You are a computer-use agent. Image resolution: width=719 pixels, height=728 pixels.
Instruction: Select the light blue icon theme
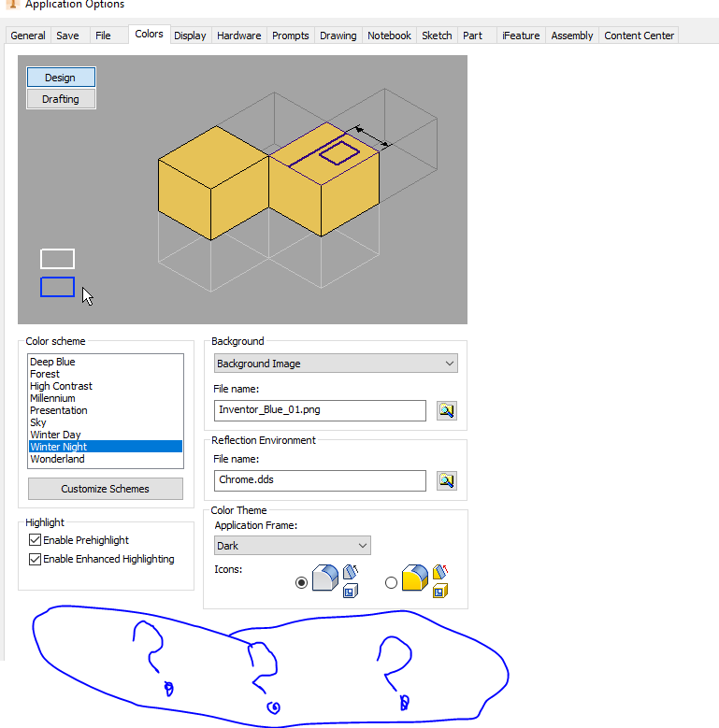click(x=301, y=582)
